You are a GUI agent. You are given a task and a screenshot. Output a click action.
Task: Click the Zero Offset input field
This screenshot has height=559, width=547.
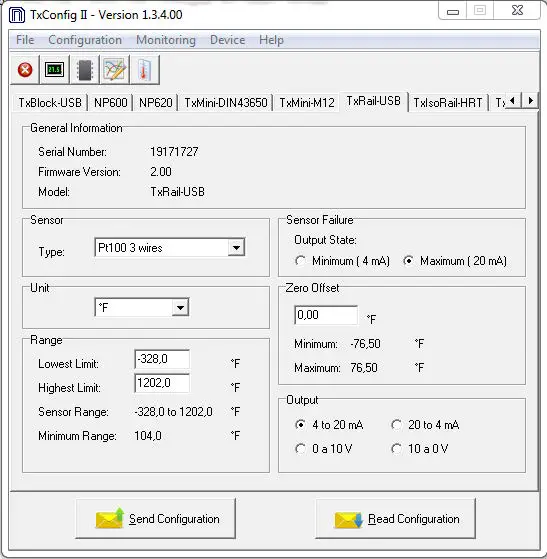click(x=326, y=315)
